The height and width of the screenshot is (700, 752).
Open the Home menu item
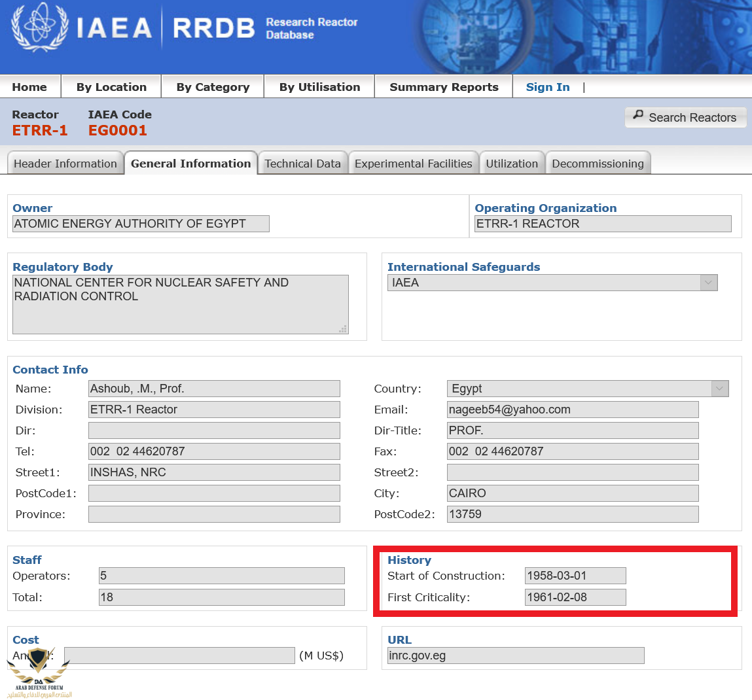click(29, 87)
